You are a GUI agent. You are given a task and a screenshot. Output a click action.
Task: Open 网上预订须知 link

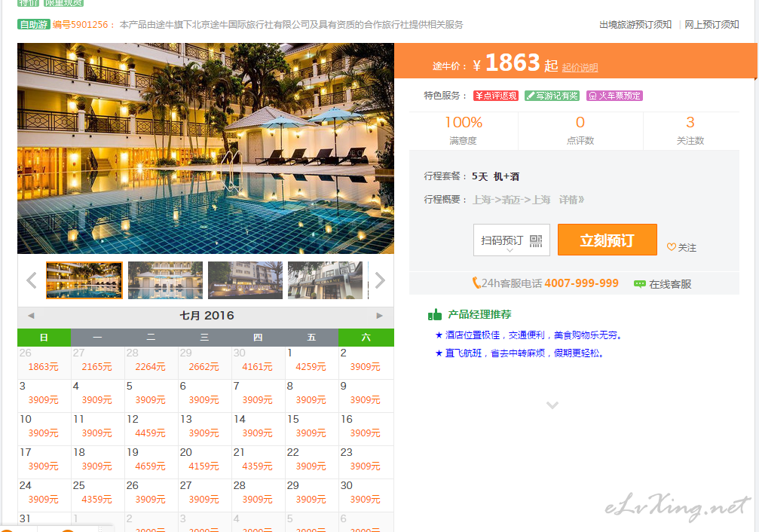pyautogui.click(x=712, y=25)
